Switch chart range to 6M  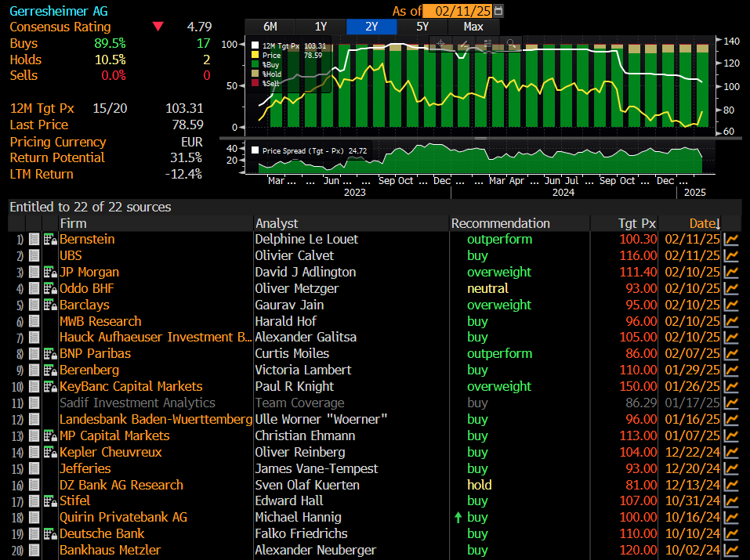click(270, 27)
